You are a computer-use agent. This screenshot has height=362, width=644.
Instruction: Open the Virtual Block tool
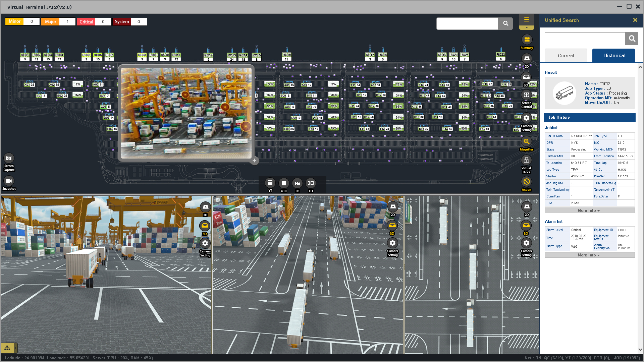click(x=526, y=161)
